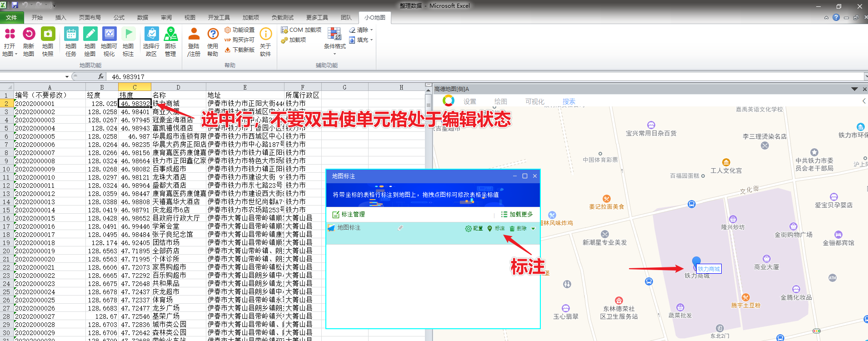Click cell 47.72836 in the latitude column
Image resolution: width=868 pixels, height=341 pixels.
pyautogui.click(x=135, y=325)
